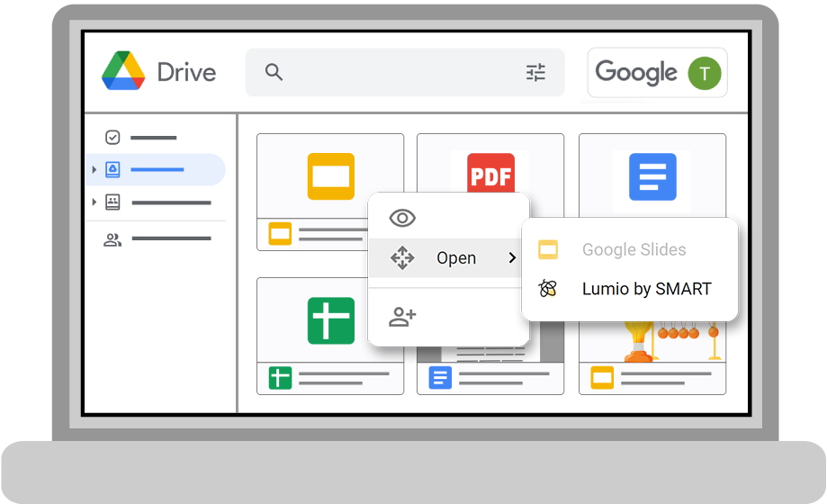Screen dimensions: 827x504
Task: Click the Lumio by SMART atom icon
Action: pos(547,289)
